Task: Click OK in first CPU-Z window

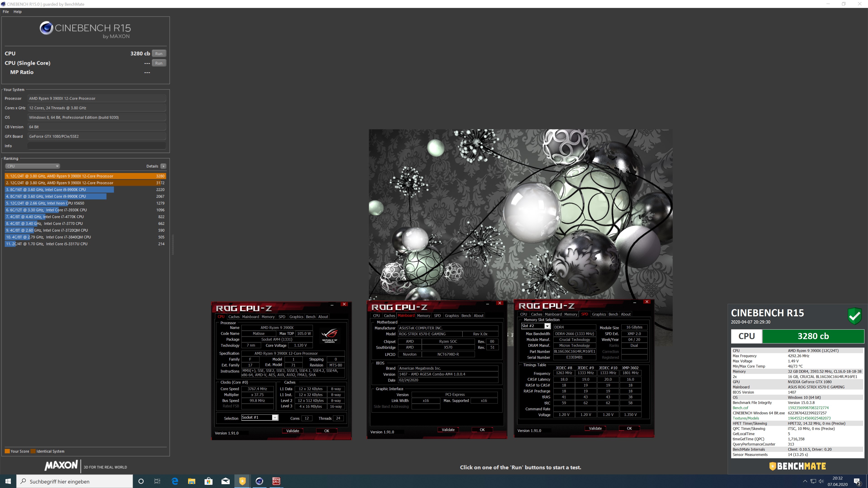Action: point(326,431)
